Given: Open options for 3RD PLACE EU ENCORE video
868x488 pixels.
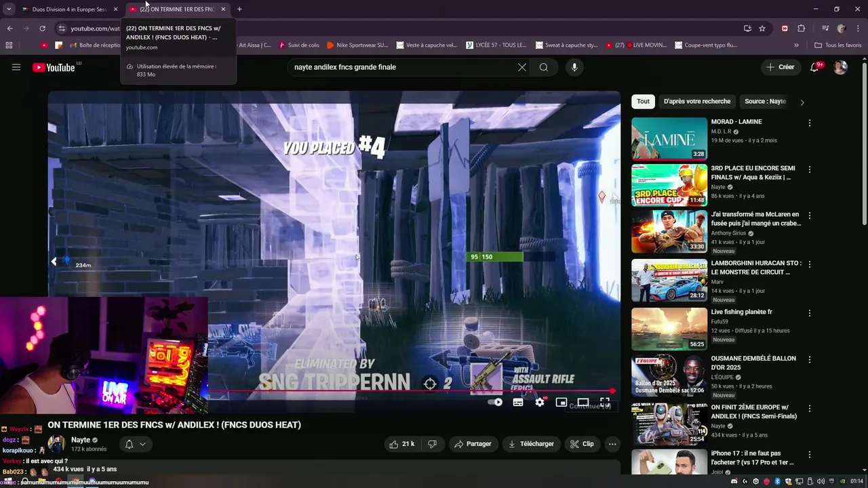Looking at the screenshot, I should click(x=809, y=169).
